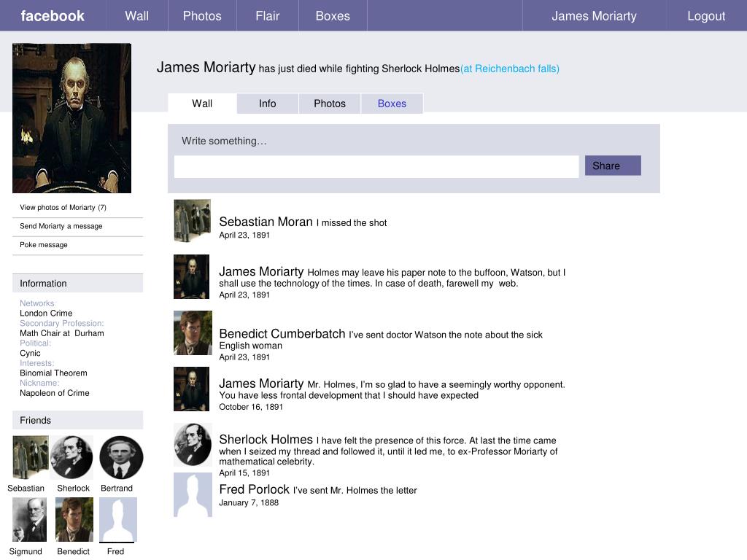
Task: Open View photos of Moriarty (7)
Action: click(63, 208)
